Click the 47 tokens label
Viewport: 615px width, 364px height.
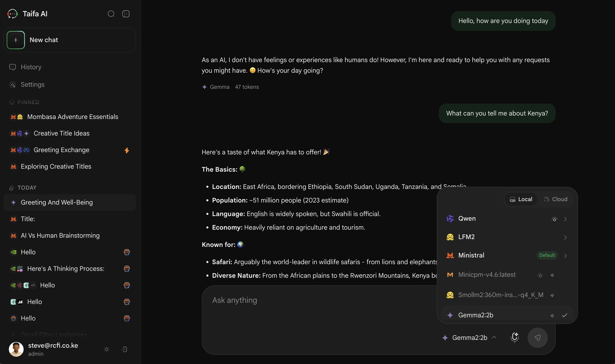[x=247, y=87]
